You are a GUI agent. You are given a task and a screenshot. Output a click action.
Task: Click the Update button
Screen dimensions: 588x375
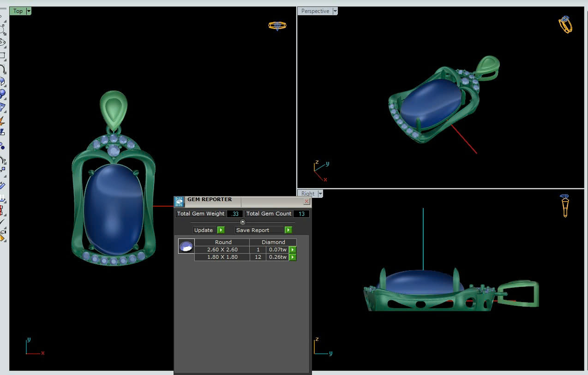click(x=204, y=230)
